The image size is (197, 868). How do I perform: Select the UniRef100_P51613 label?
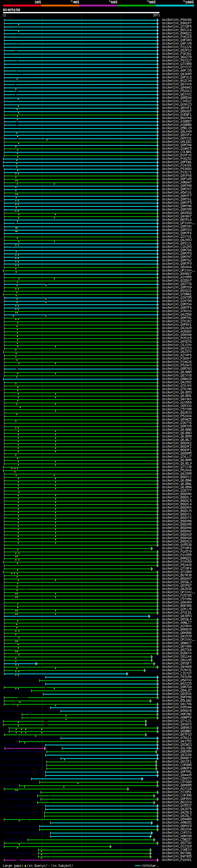[x=177, y=91]
